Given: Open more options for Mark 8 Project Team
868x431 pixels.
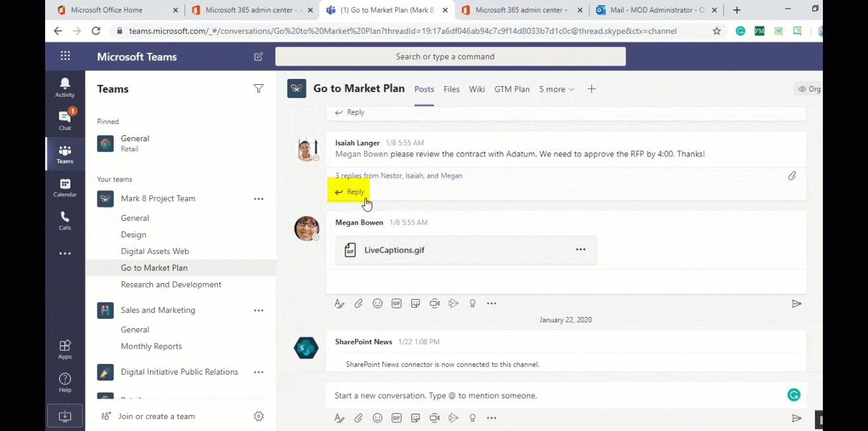Looking at the screenshot, I should click(x=258, y=198).
